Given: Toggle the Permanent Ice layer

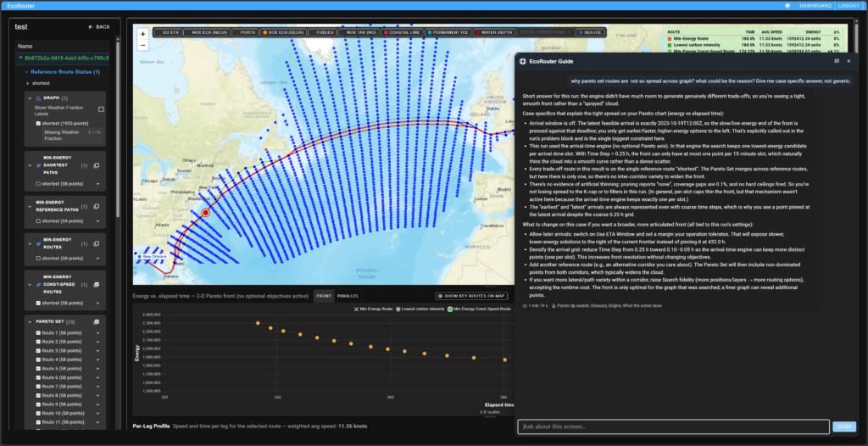Looking at the screenshot, I should tap(448, 33).
